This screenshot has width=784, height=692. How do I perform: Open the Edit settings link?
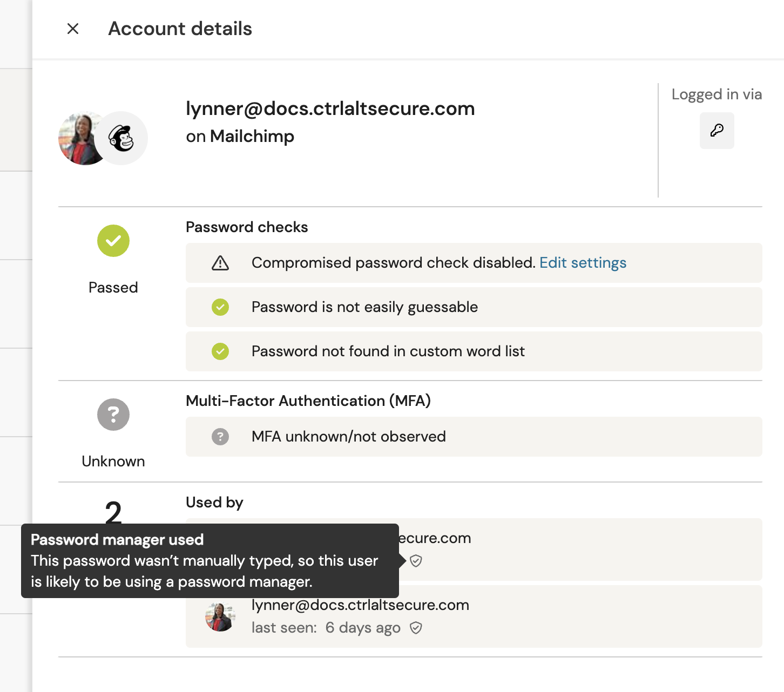[x=583, y=263]
